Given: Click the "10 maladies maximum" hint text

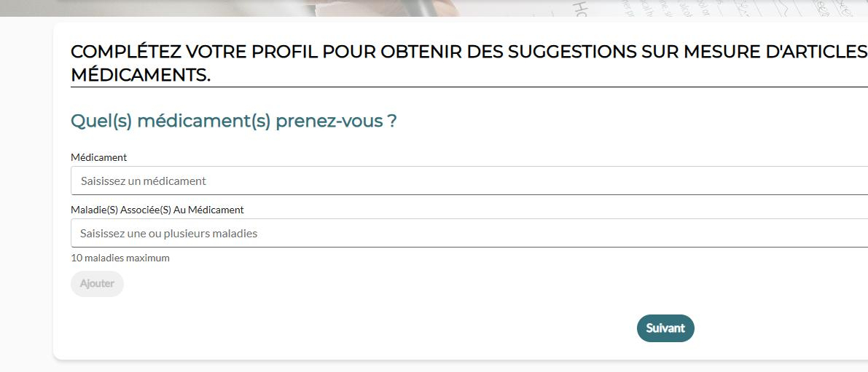Looking at the screenshot, I should [120, 258].
